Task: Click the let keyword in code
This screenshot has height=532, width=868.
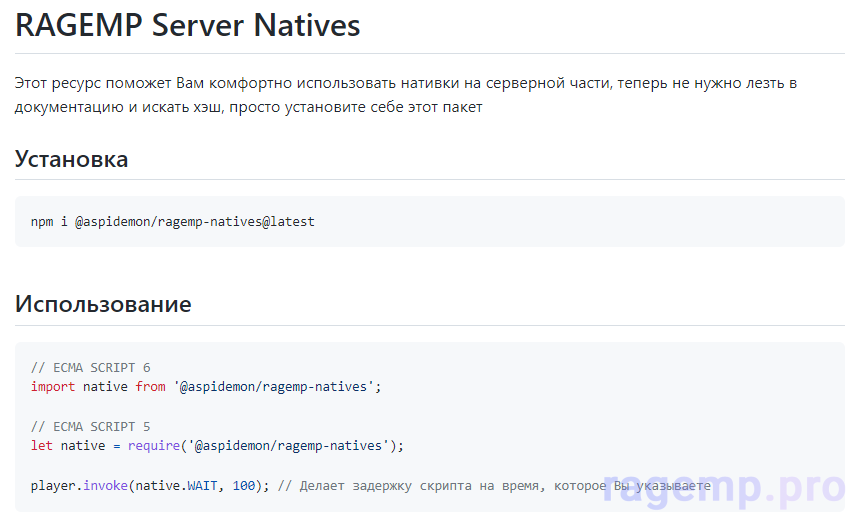Action: point(42,445)
